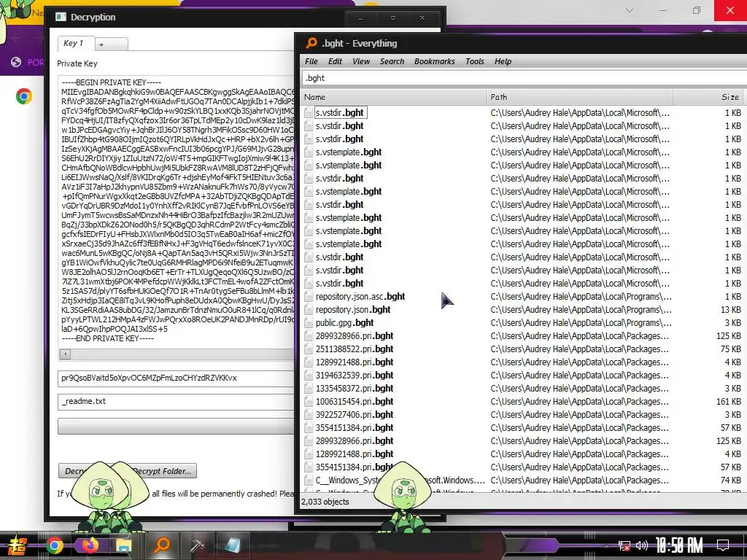
Task: Open the Bookmarks menu in Everything
Action: point(435,61)
